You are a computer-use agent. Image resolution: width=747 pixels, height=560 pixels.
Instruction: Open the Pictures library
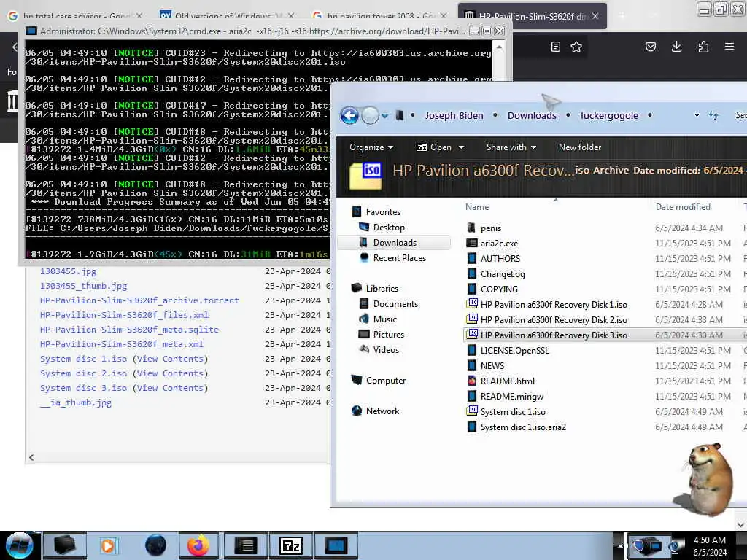click(389, 334)
